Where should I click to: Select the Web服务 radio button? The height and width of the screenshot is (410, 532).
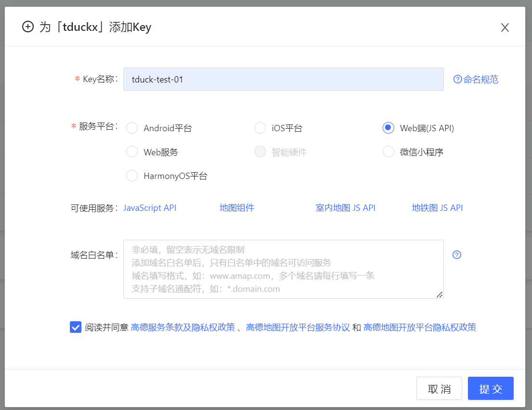coord(132,152)
